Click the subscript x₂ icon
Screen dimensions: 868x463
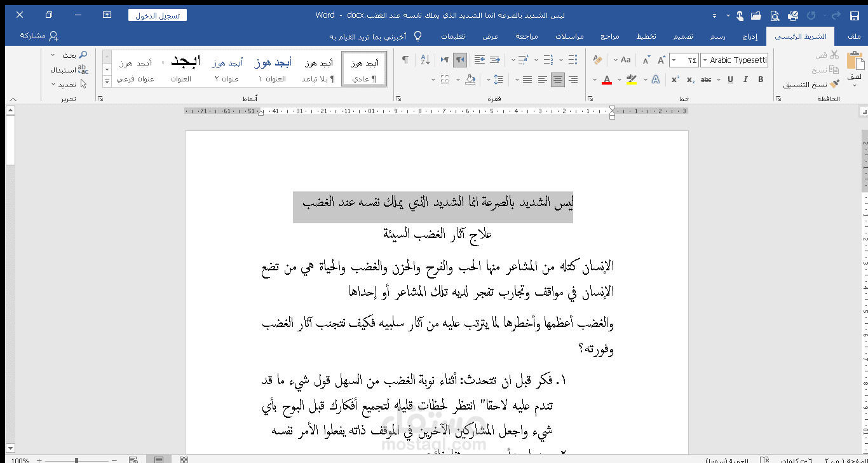point(691,79)
